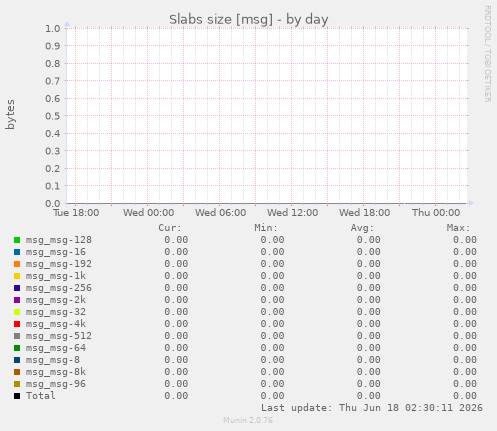
Task: Click the Min value for msg_msg-512
Action: coord(272,336)
